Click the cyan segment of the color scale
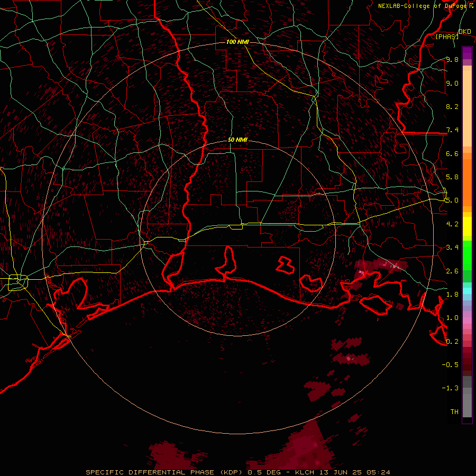Screen dimensions: 476x476 click(x=467, y=291)
